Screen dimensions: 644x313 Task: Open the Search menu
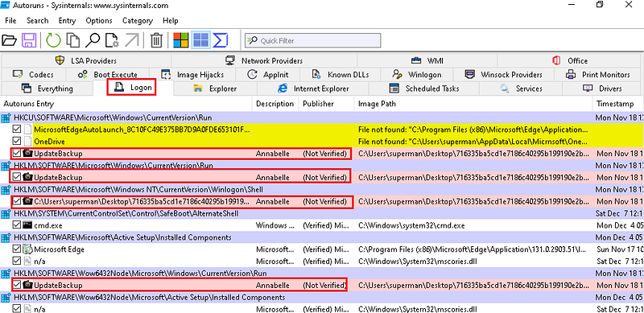[37, 21]
